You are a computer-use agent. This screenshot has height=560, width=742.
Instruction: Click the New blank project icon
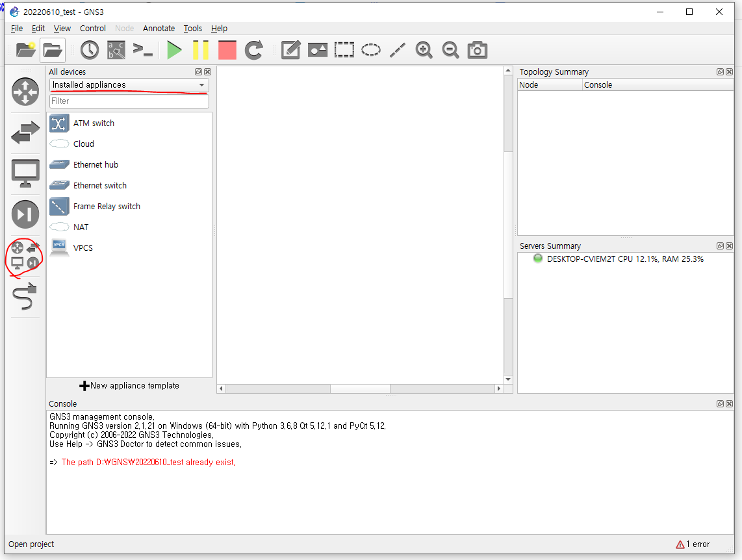coord(25,49)
